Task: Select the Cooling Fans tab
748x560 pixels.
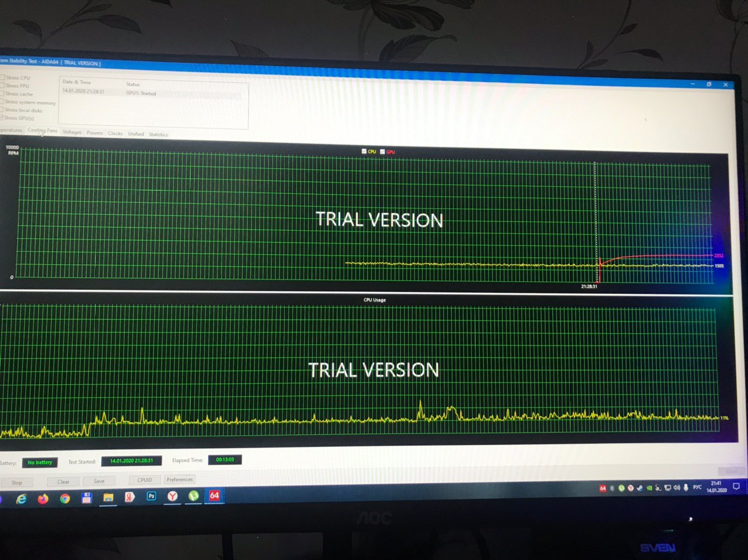Action: tap(43, 131)
